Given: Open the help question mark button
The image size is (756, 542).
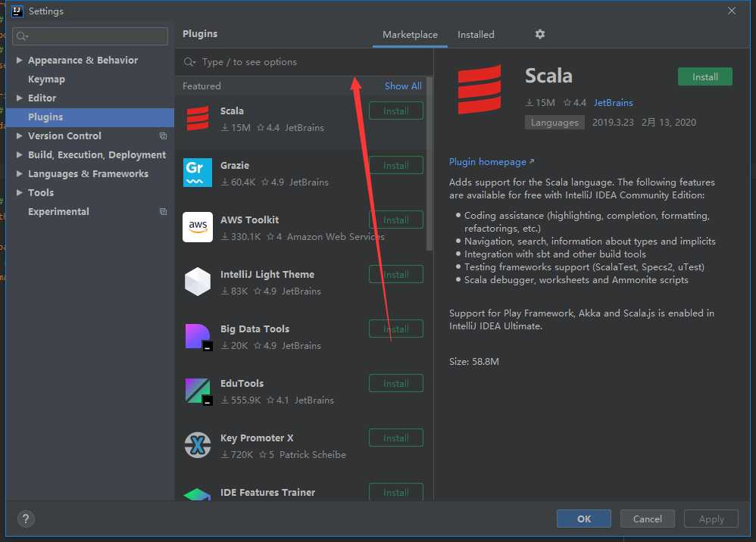Looking at the screenshot, I should pos(26,519).
